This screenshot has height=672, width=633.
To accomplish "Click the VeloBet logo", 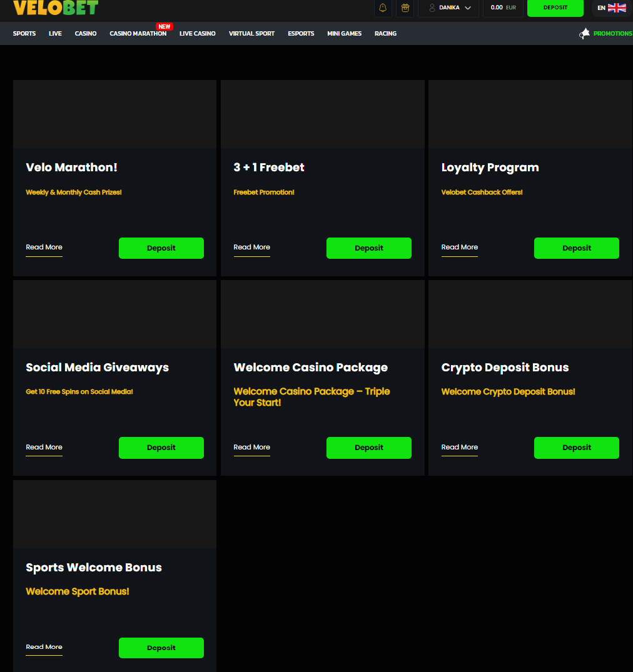I will [x=56, y=8].
